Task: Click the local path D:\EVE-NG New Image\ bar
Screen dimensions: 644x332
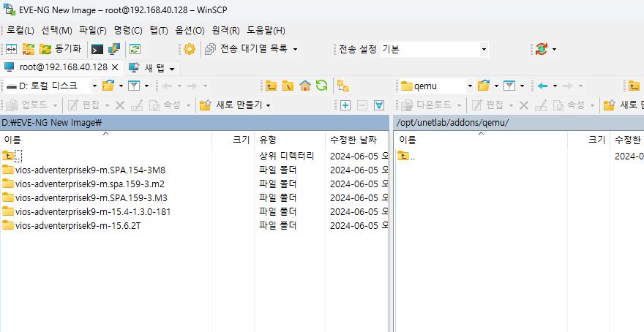Action: click(x=195, y=123)
